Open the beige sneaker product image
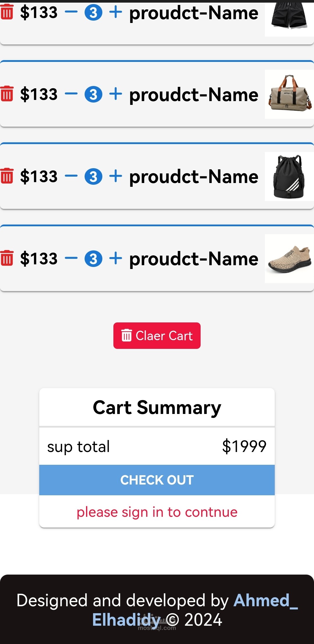The width and height of the screenshot is (314, 644). (x=289, y=259)
